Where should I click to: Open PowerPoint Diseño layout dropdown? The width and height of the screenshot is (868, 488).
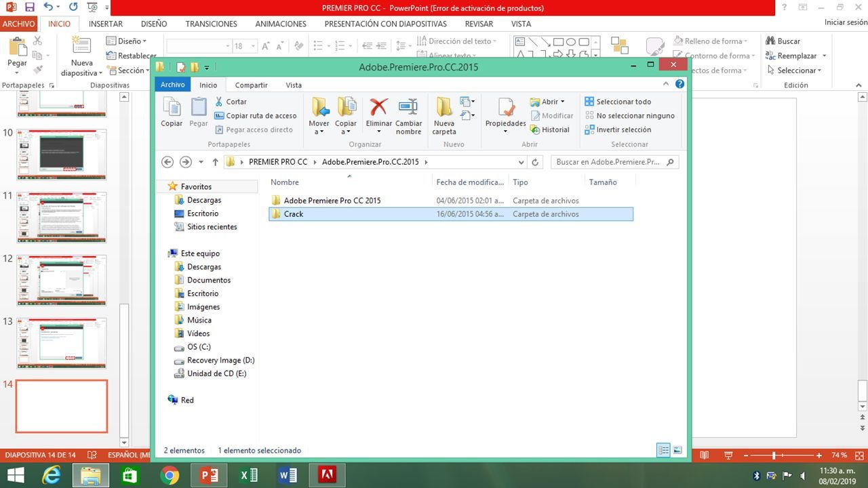126,41
